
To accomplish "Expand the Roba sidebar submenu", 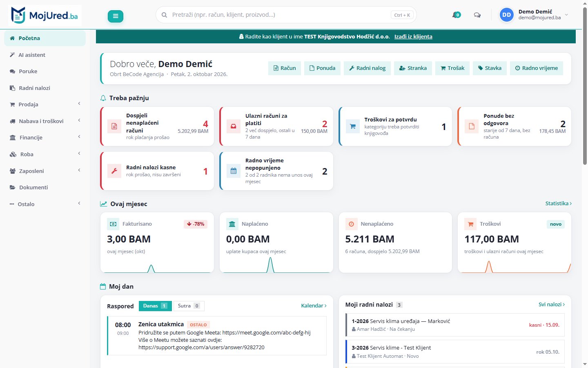I will 45,154.
